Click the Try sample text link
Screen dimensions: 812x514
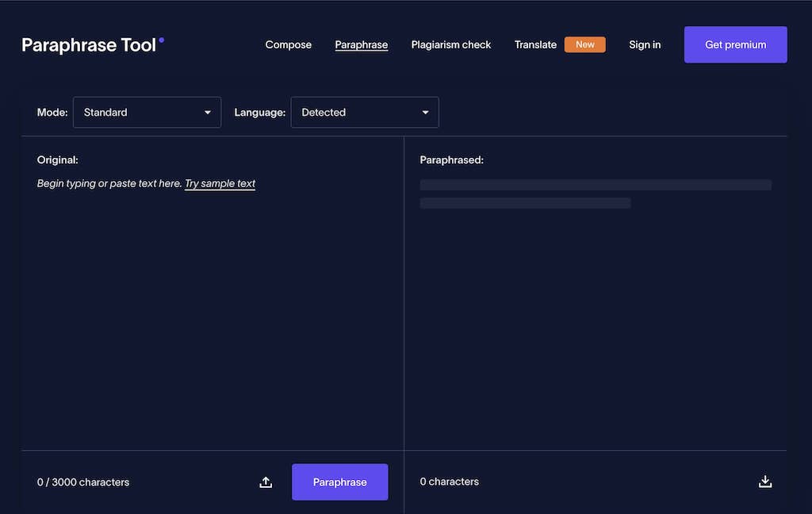220,183
